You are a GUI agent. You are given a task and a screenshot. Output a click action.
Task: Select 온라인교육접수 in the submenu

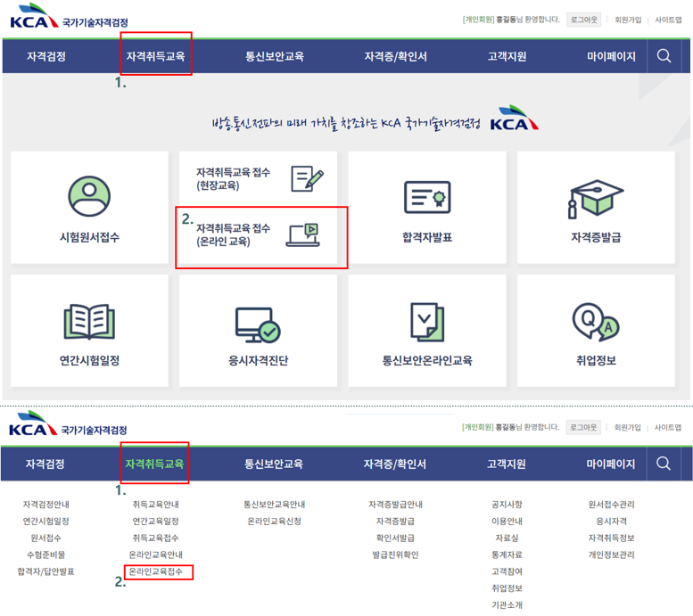155,571
